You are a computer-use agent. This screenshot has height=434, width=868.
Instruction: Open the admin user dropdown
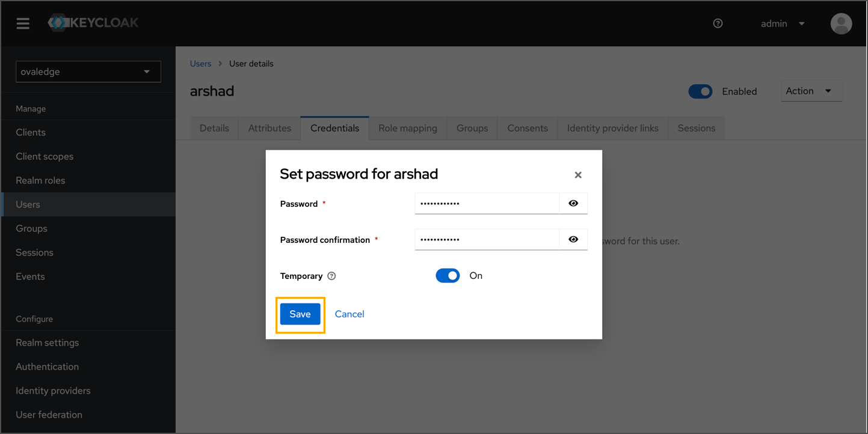(x=783, y=23)
